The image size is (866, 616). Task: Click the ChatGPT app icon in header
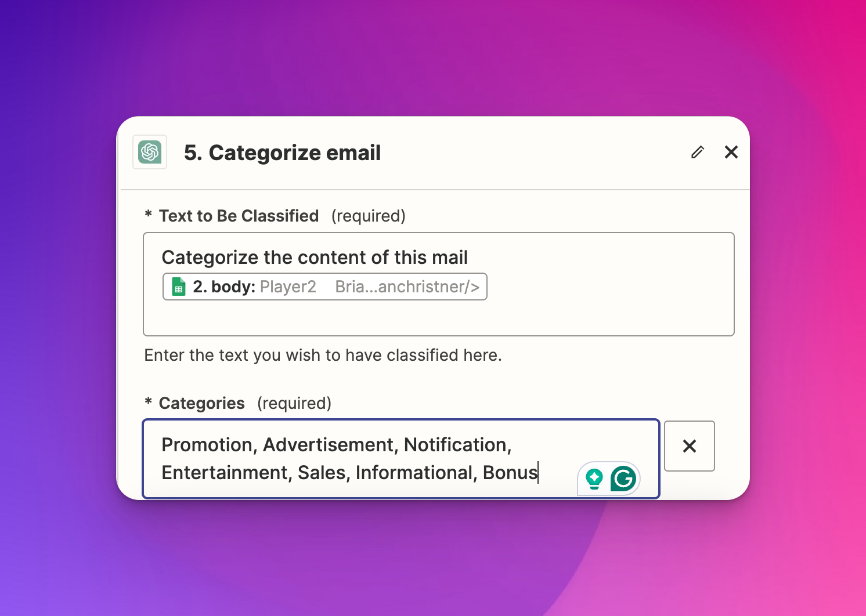click(x=150, y=152)
